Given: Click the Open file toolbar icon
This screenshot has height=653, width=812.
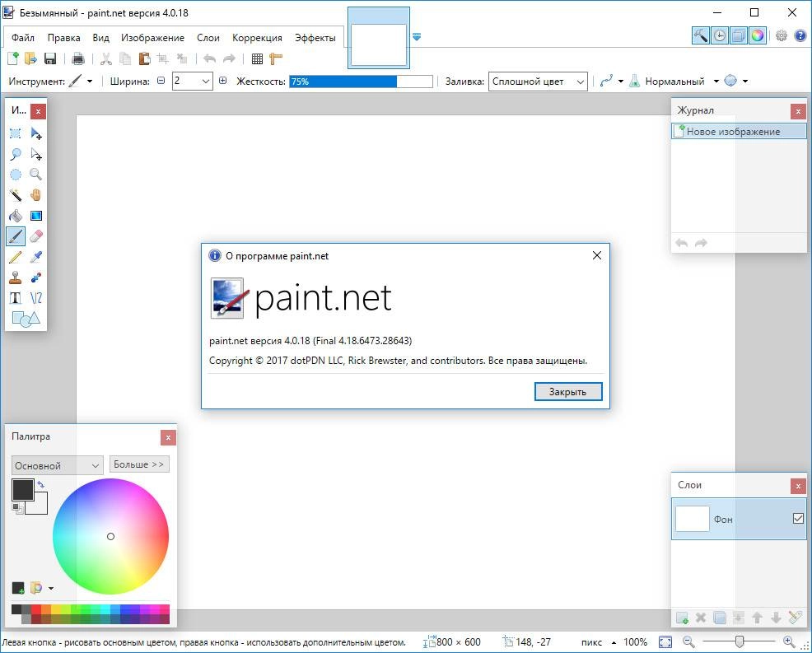Looking at the screenshot, I should (31, 58).
